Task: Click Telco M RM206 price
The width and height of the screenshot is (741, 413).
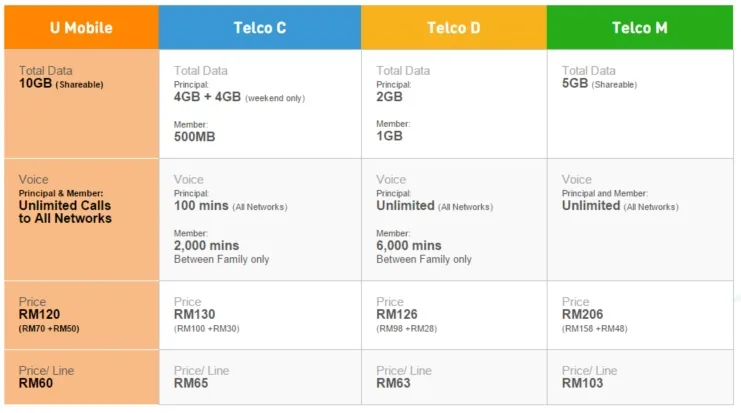Action: pyautogui.click(x=582, y=314)
